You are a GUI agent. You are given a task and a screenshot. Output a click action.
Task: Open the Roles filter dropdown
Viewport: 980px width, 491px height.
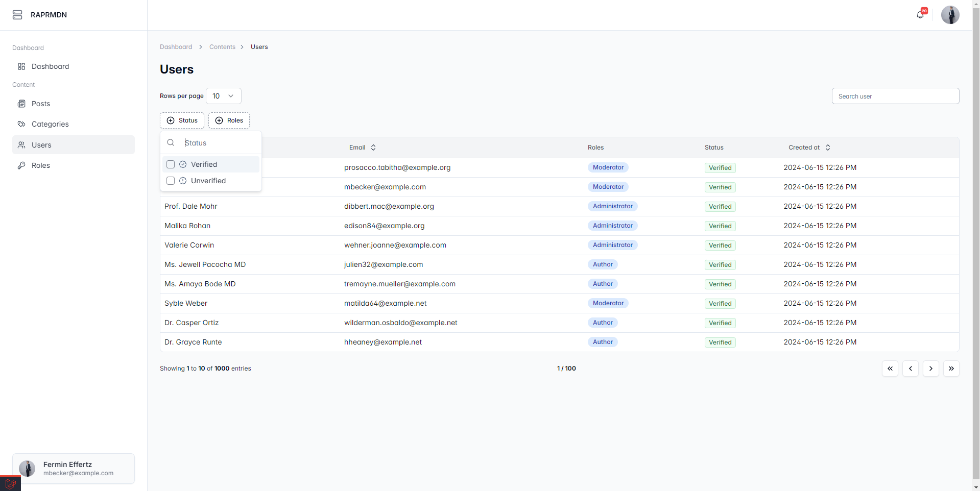point(229,120)
